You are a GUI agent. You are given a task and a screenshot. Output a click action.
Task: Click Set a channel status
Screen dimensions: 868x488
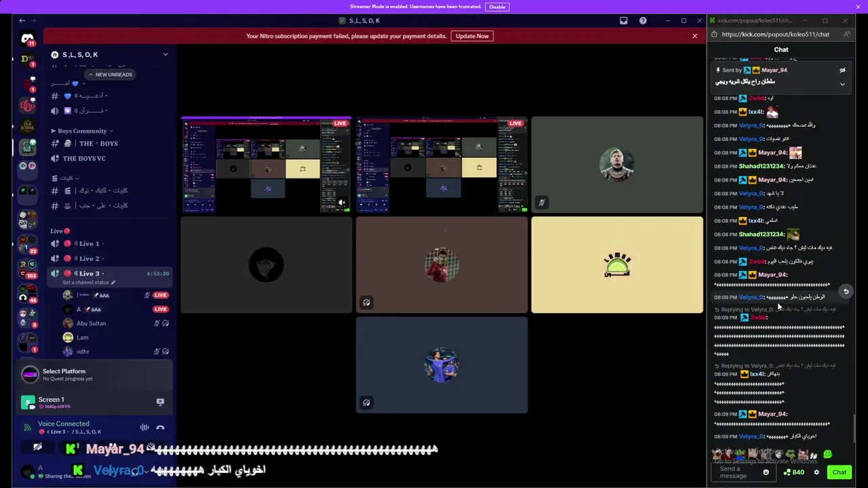(88, 283)
